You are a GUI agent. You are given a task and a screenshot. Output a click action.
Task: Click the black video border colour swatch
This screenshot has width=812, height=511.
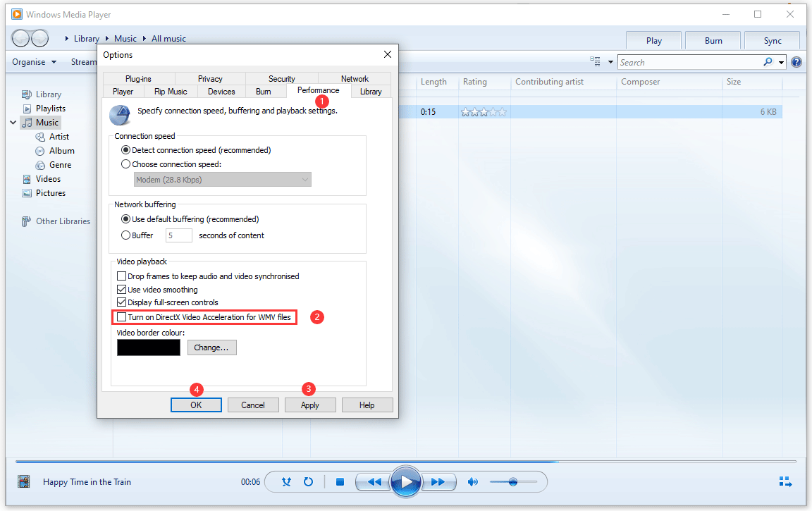tap(149, 347)
